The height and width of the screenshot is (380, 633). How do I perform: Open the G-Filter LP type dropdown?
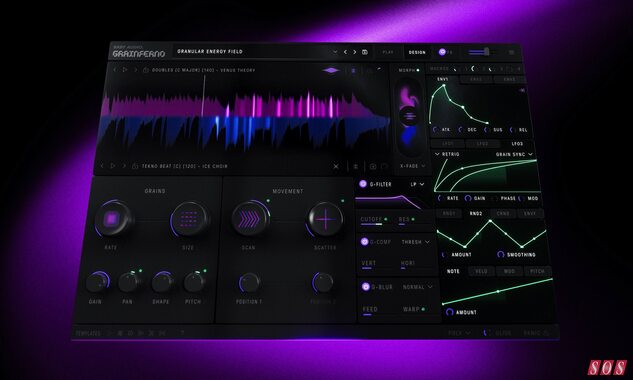click(417, 184)
